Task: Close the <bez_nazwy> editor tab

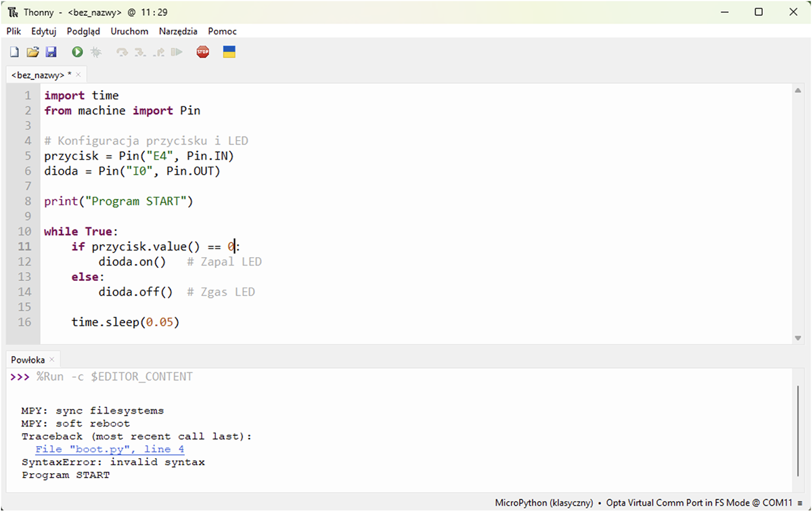Action: [x=78, y=75]
